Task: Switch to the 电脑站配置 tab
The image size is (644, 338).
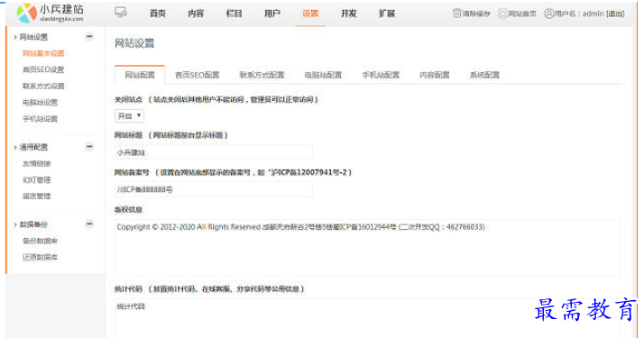Action: point(323,75)
